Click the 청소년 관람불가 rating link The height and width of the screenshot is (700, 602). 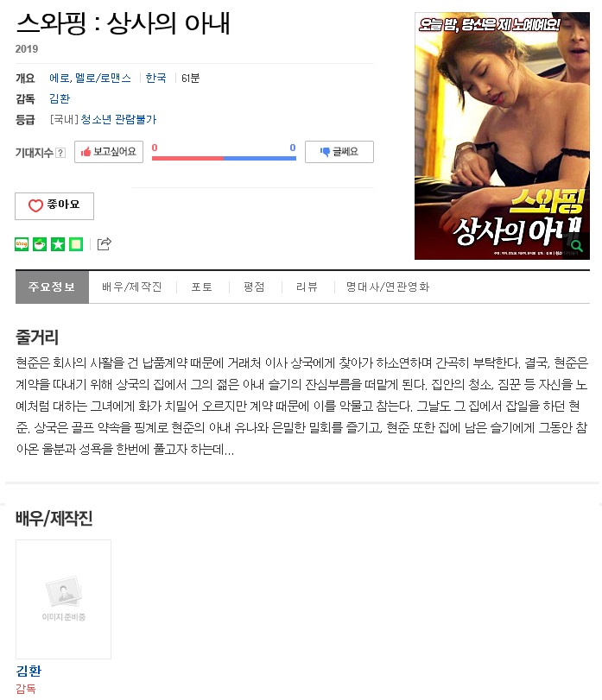tap(118, 120)
